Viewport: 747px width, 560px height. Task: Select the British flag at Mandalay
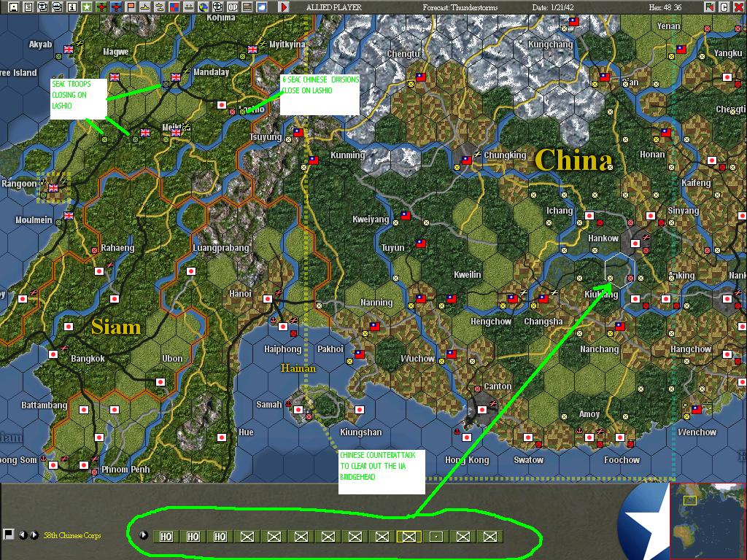(176, 77)
